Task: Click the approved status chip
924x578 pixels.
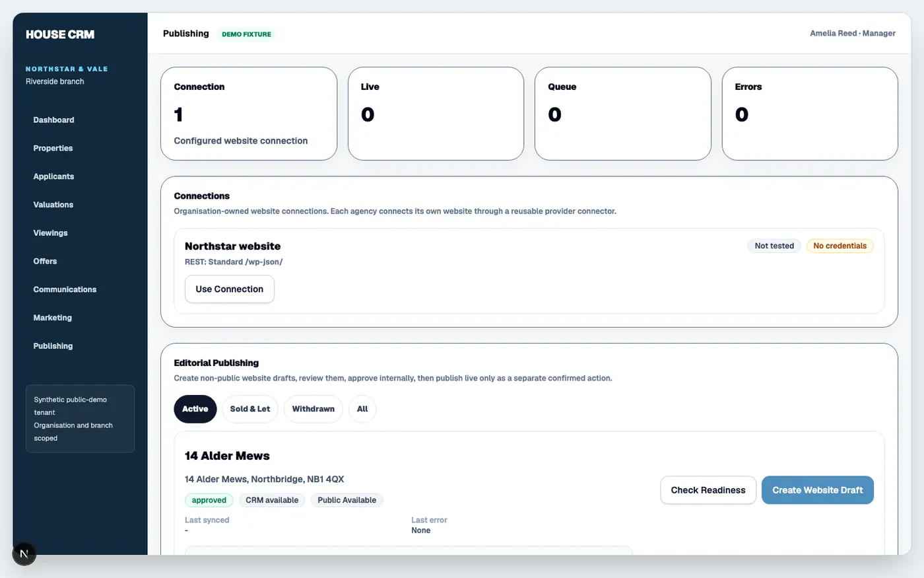Action: [x=209, y=500]
